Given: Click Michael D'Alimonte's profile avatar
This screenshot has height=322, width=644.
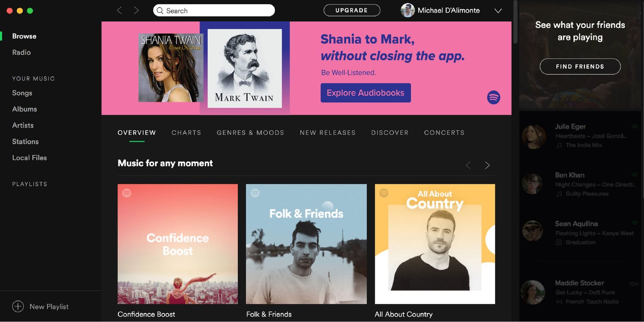Looking at the screenshot, I should 407,10.
